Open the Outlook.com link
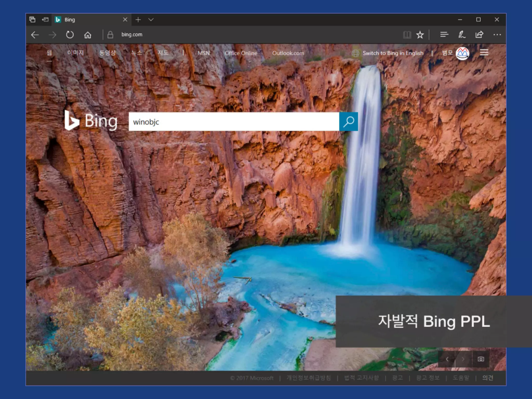The width and height of the screenshot is (532, 399). (x=288, y=53)
